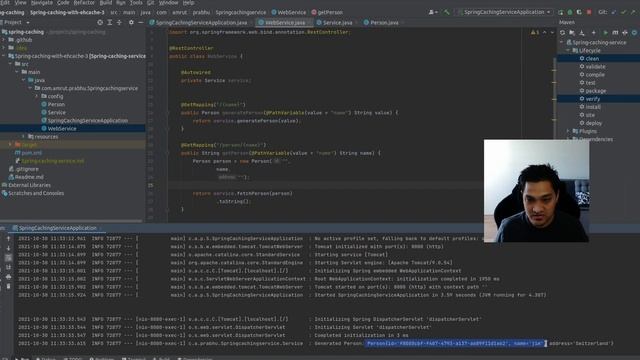This screenshot has height=360, width=640.
Task: Click the down arrow icon in Run console gutter
Action: (x=8, y=248)
